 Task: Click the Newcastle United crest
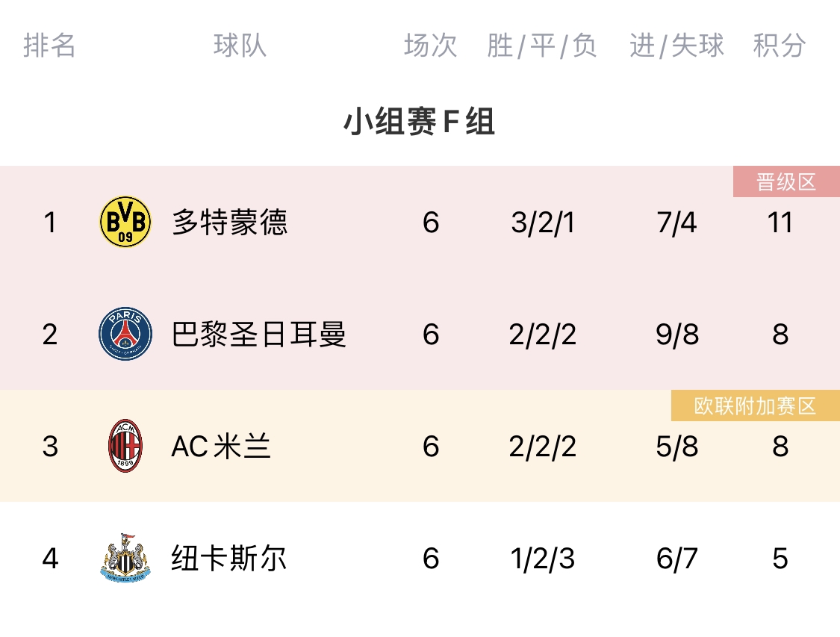[x=125, y=558]
